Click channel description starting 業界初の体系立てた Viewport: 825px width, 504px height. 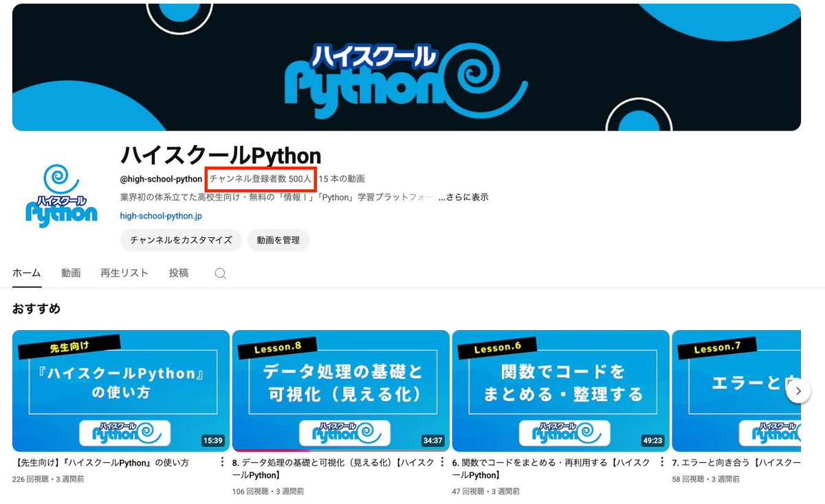pyautogui.click(x=278, y=197)
